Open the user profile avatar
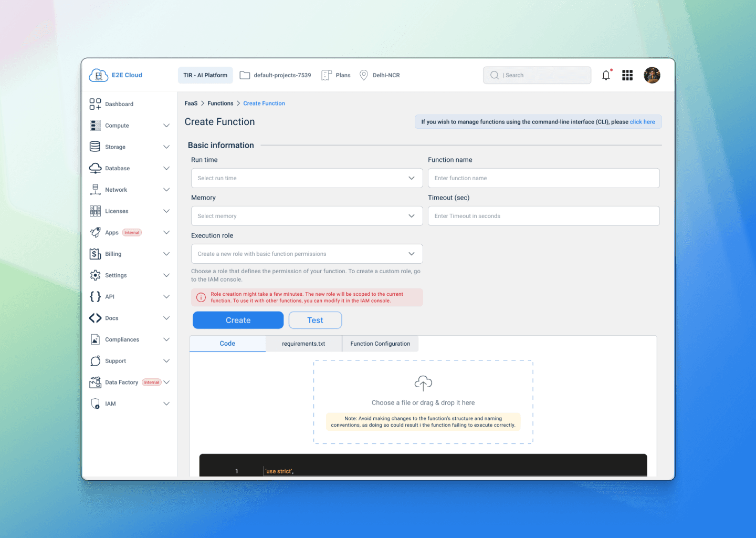 pyautogui.click(x=652, y=75)
